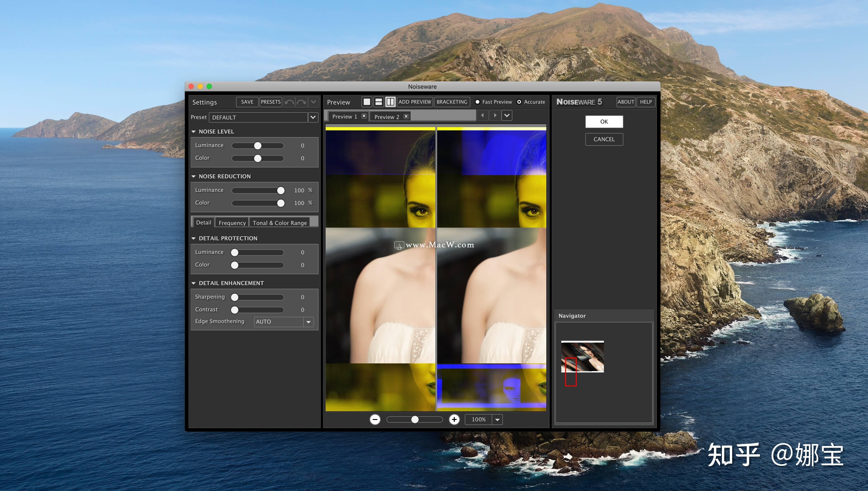868x491 pixels.
Task: Select single-view preview layout icon
Action: [367, 102]
